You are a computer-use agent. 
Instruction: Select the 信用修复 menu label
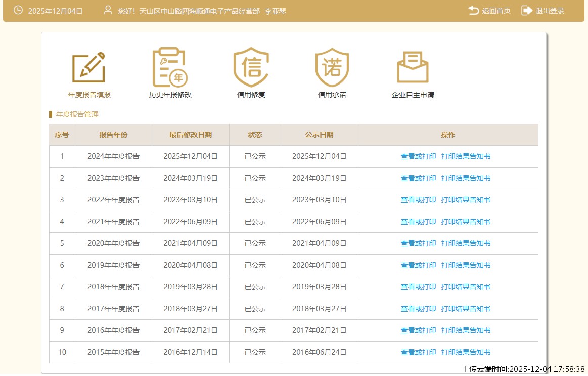[251, 95]
